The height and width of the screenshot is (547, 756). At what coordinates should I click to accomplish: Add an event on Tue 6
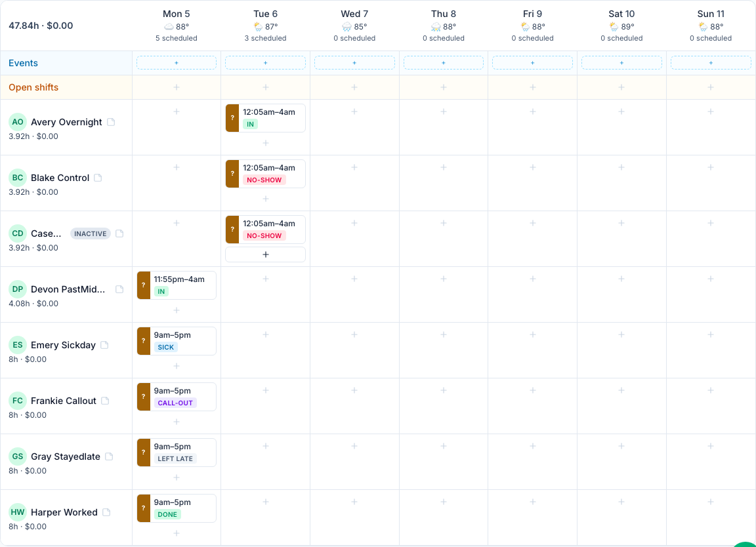(x=266, y=63)
